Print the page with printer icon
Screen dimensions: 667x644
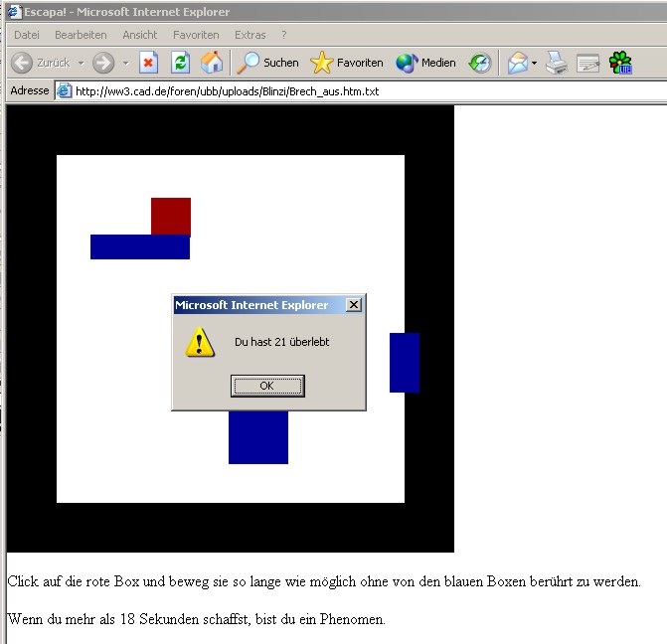[x=557, y=63]
